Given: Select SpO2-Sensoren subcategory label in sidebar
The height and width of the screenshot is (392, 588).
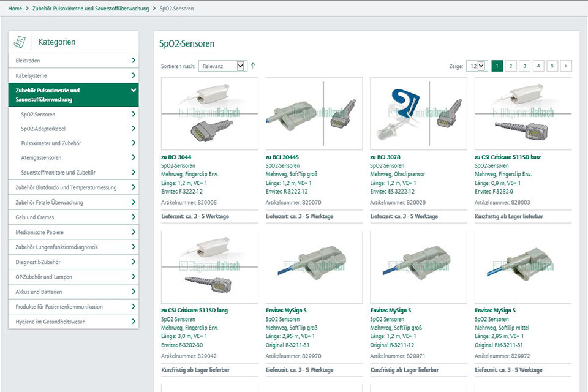Looking at the screenshot, I should pos(38,115).
